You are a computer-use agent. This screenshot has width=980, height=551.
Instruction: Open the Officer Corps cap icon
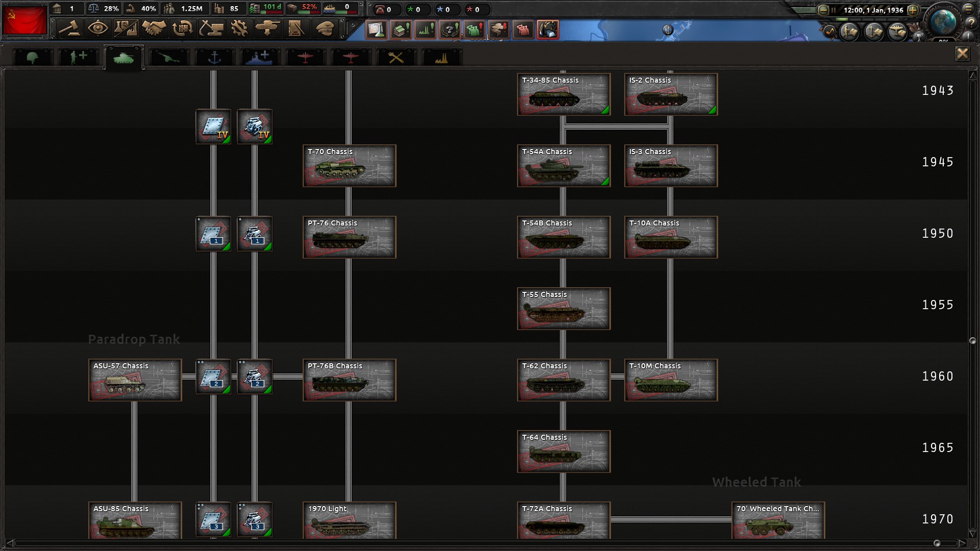[x=325, y=29]
